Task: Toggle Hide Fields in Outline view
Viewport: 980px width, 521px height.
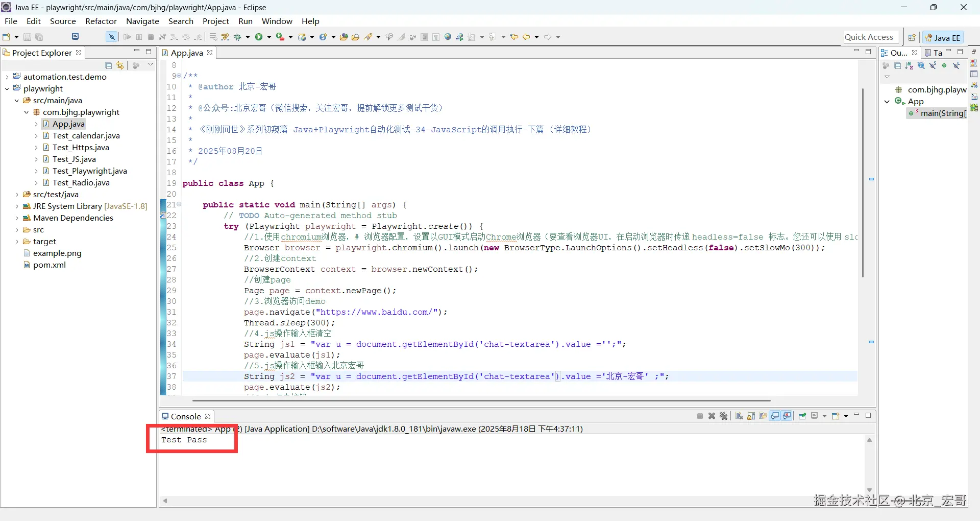Action: coord(921,65)
